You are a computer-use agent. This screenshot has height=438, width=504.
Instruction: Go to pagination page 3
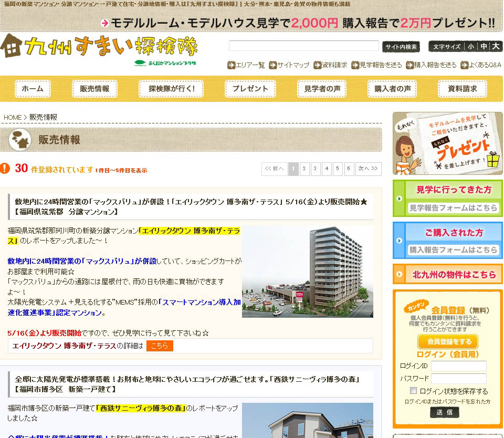tap(316, 169)
